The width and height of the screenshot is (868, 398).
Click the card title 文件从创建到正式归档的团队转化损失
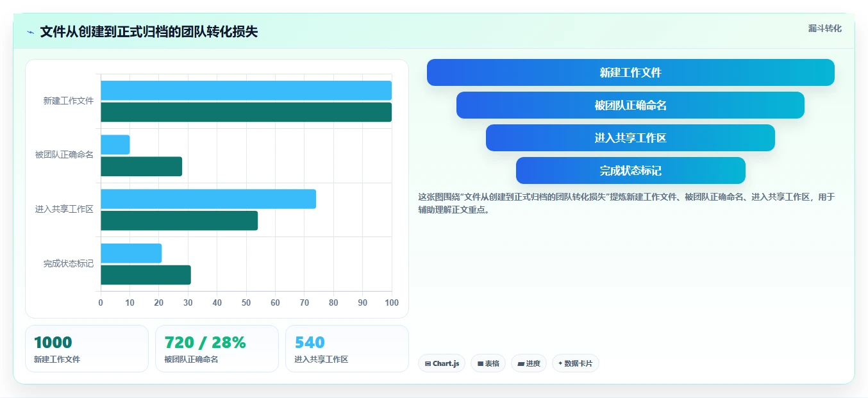[149, 32]
